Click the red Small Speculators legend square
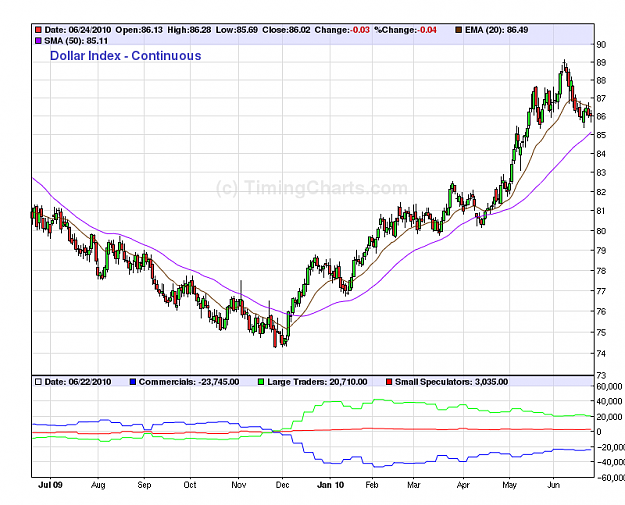This screenshot has height=505, width=625. [389, 382]
